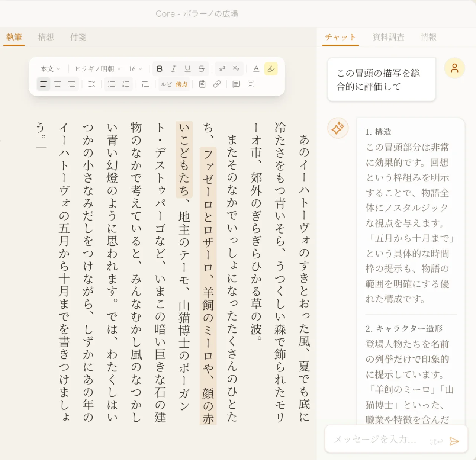Add ruby (ルビ) annotation

(166, 84)
